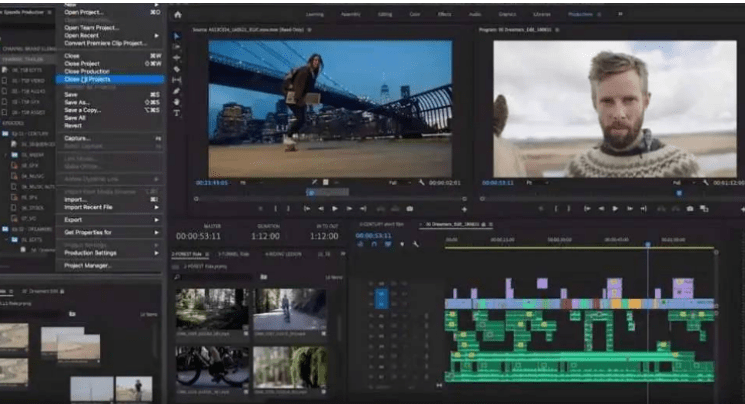Viewport: 745px width, 404px height.
Task: Choose Save As in File menu
Action: [77, 102]
